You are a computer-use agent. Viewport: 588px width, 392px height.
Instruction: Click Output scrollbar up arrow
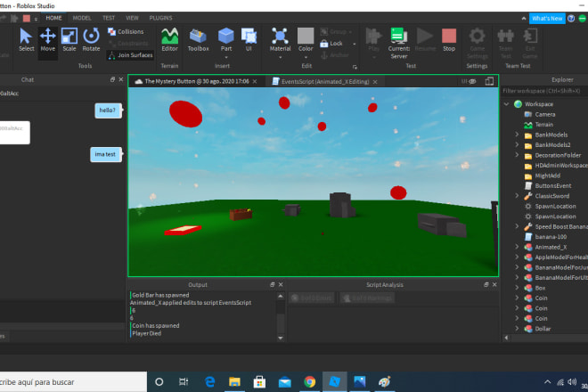[281, 297]
